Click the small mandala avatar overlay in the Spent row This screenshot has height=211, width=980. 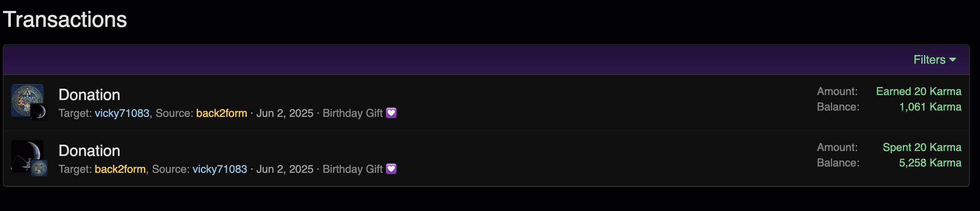[39, 168]
